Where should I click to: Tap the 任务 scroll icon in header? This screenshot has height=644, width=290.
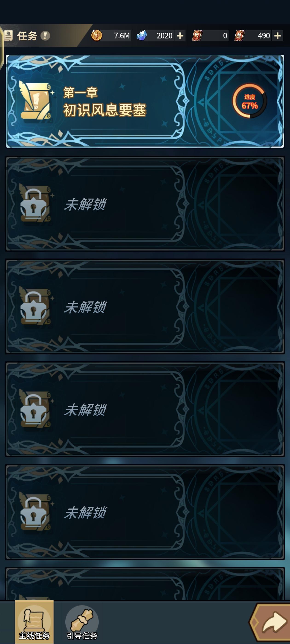8,36
